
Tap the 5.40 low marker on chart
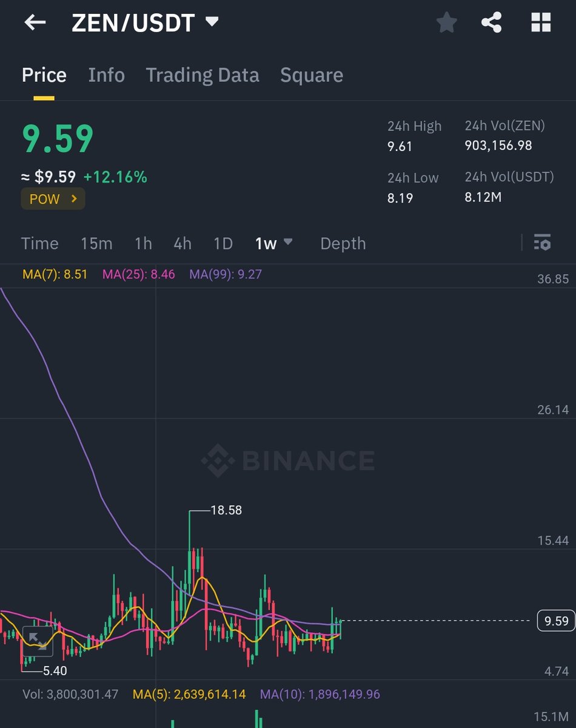coord(55,671)
